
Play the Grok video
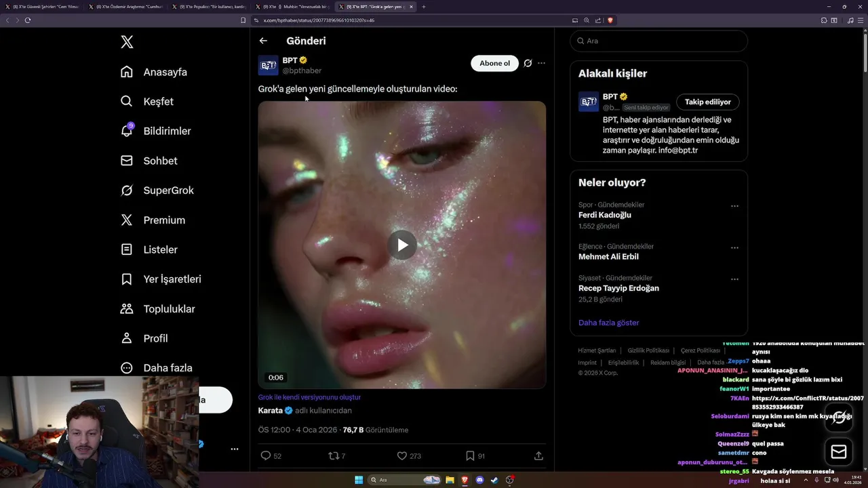pos(402,245)
